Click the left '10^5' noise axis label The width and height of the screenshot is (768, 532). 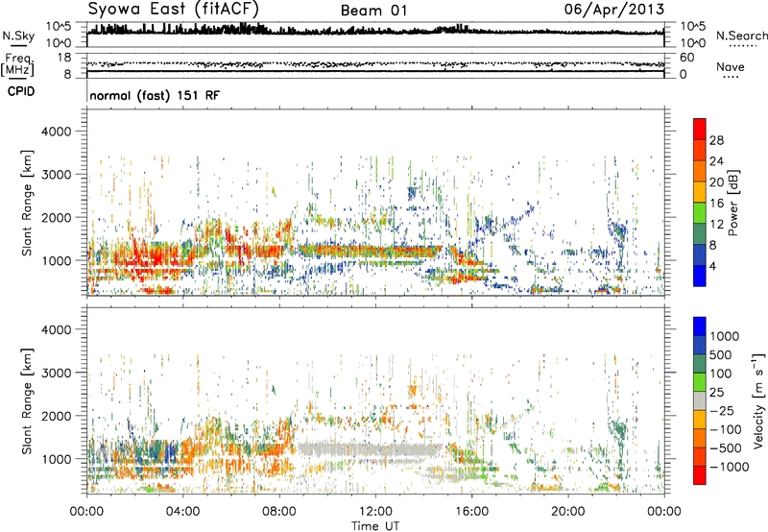[60, 27]
